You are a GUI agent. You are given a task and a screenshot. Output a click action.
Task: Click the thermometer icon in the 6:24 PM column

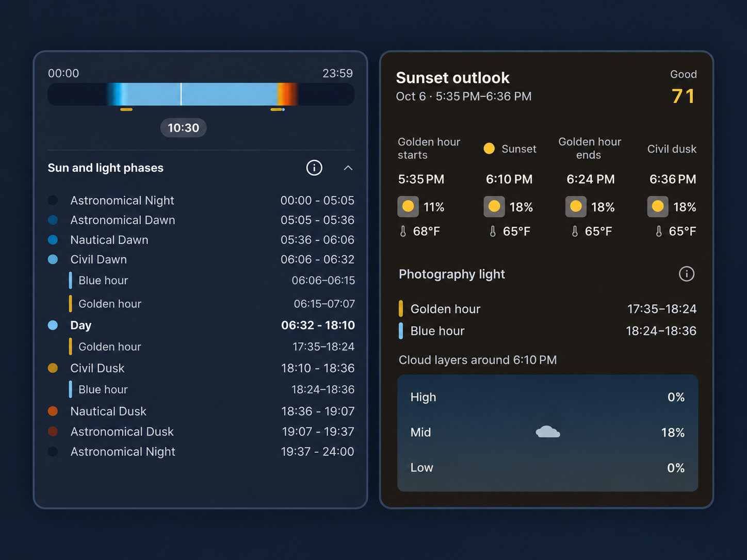click(x=575, y=232)
